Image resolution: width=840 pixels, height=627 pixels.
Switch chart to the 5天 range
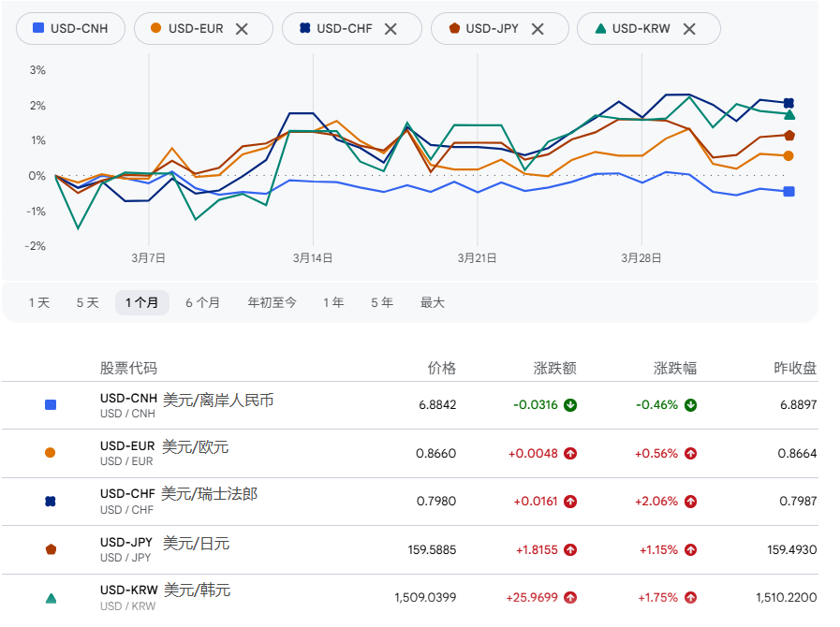click(87, 302)
